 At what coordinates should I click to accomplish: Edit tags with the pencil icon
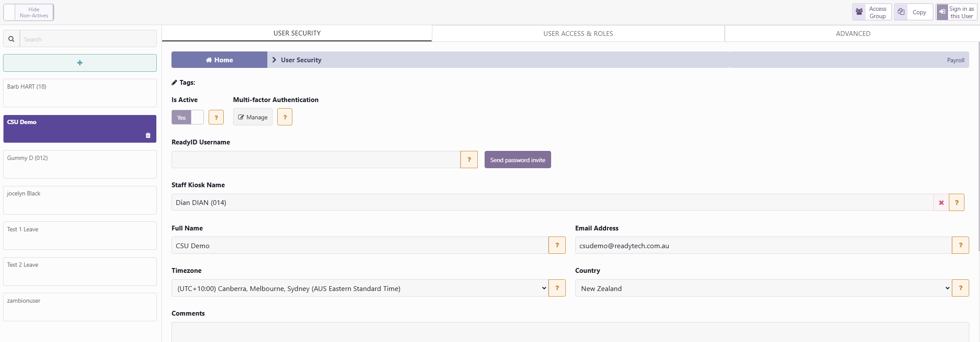tap(174, 83)
